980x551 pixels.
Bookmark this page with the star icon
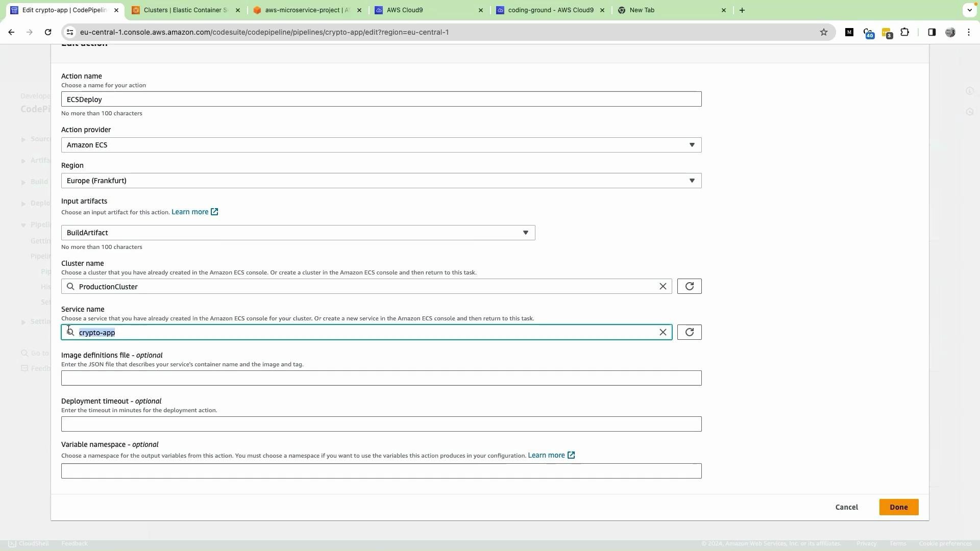click(x=823, y=32)
